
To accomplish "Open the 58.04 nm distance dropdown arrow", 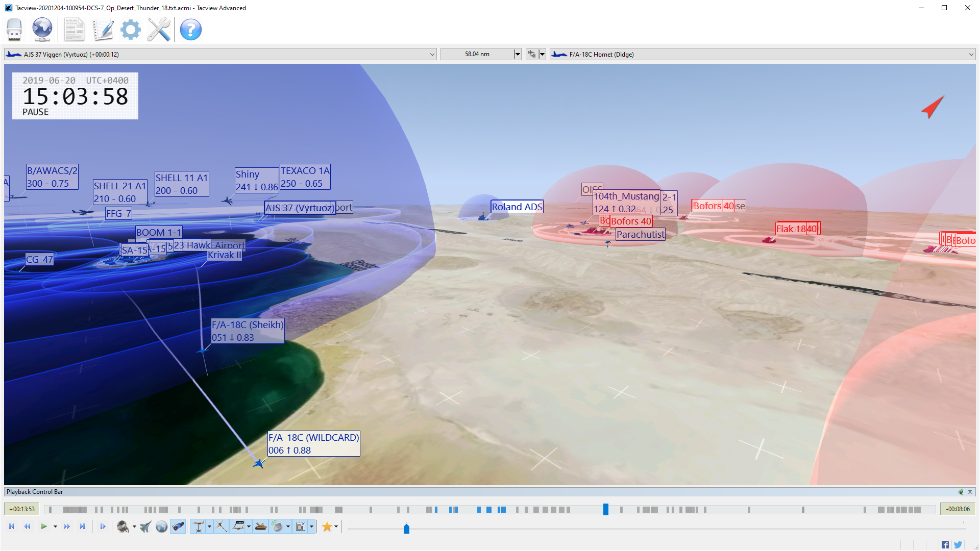I will pyautogui.click(x=517, y=54).
